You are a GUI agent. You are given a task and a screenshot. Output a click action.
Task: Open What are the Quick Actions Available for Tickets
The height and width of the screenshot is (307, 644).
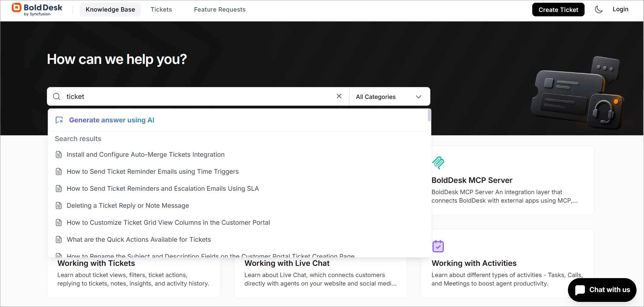pyautogui.click(x=139, y=240)
